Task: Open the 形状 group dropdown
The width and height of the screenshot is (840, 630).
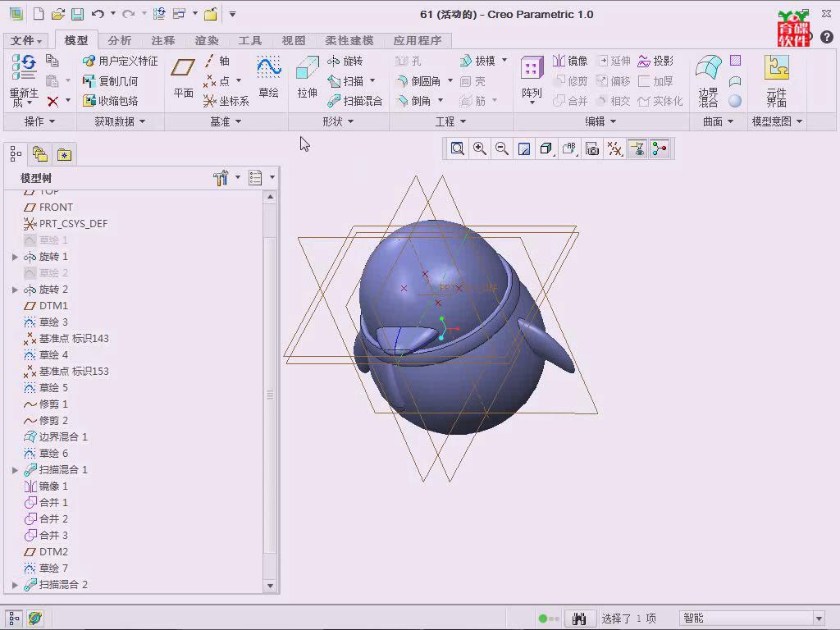Action: (338, 121)
